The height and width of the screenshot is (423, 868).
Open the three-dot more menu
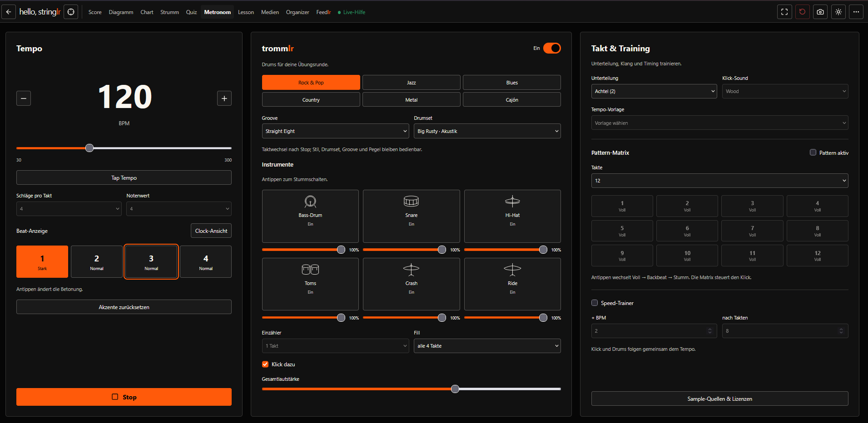pos(856,12)
